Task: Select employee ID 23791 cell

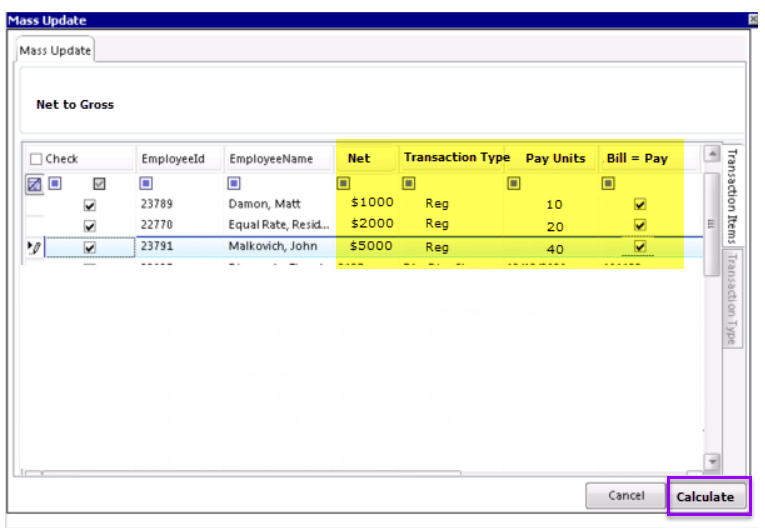Action: pos(157,246)
